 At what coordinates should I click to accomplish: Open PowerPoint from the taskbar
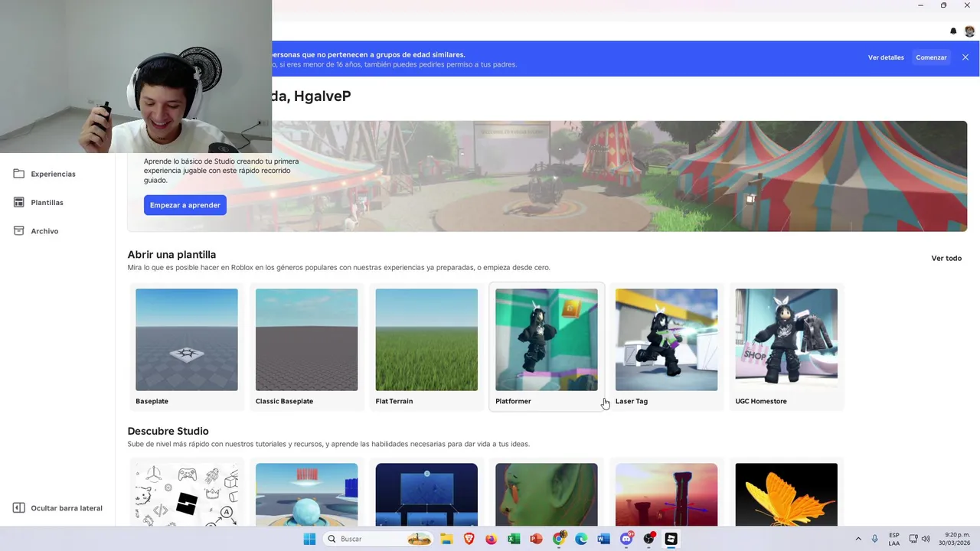click(x=536, y=539)
